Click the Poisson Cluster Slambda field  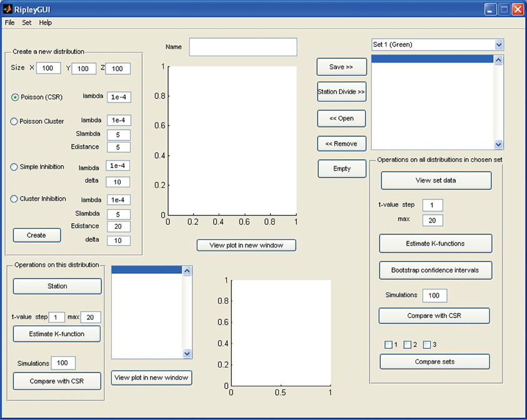pyautogui.click(x=119, y=135)
